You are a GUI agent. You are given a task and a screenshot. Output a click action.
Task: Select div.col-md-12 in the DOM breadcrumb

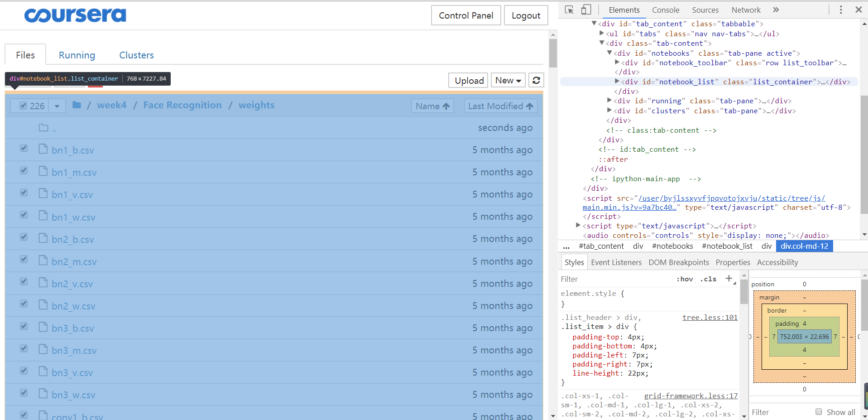tap(804, 246)
